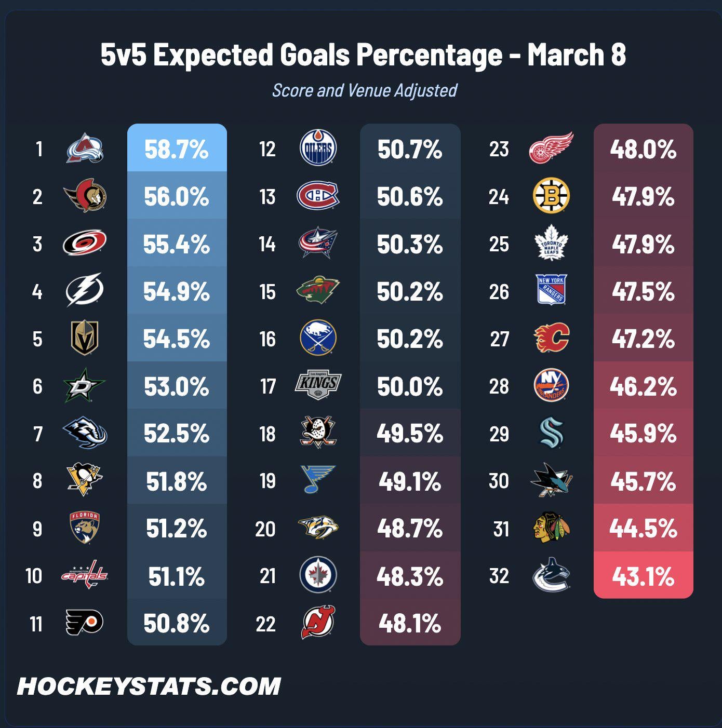Click the Los Angeles Kings logo
722x728 pixels.
click(318, 386)
